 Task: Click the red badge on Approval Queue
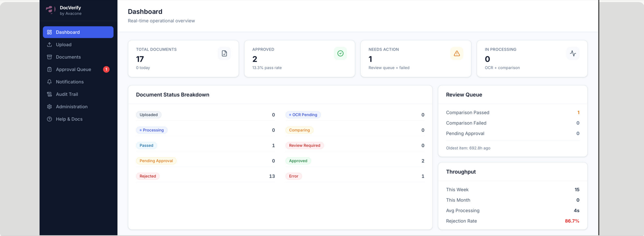(x=106, y=69)
